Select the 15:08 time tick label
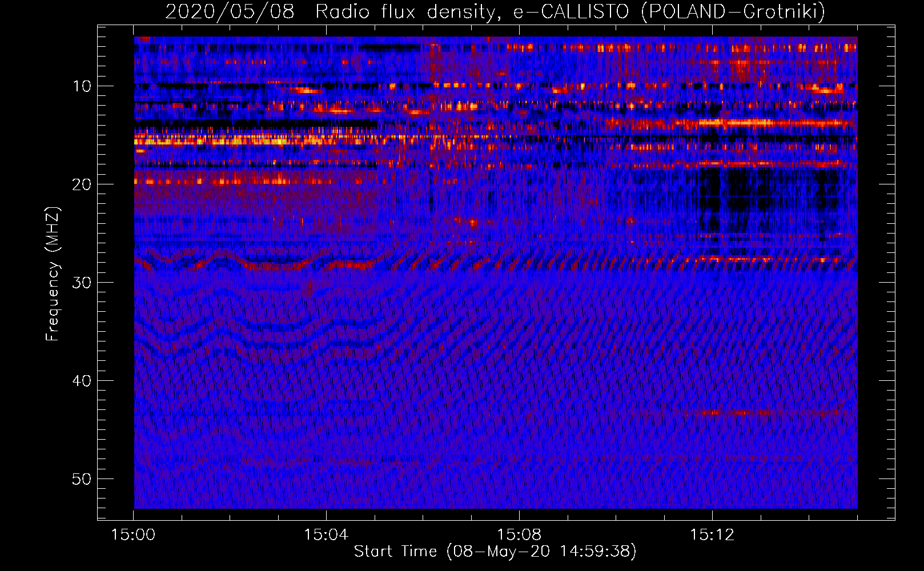This screenshot has width=924, height=571. pos(519,535)
